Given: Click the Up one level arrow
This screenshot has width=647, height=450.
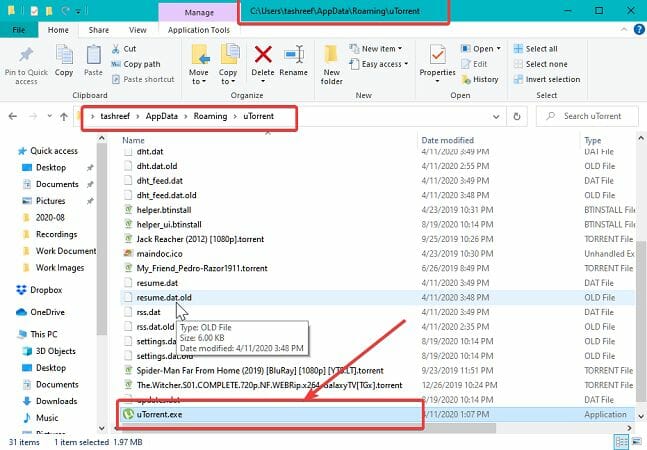Looking at the screenshot, I should (64, 117).
